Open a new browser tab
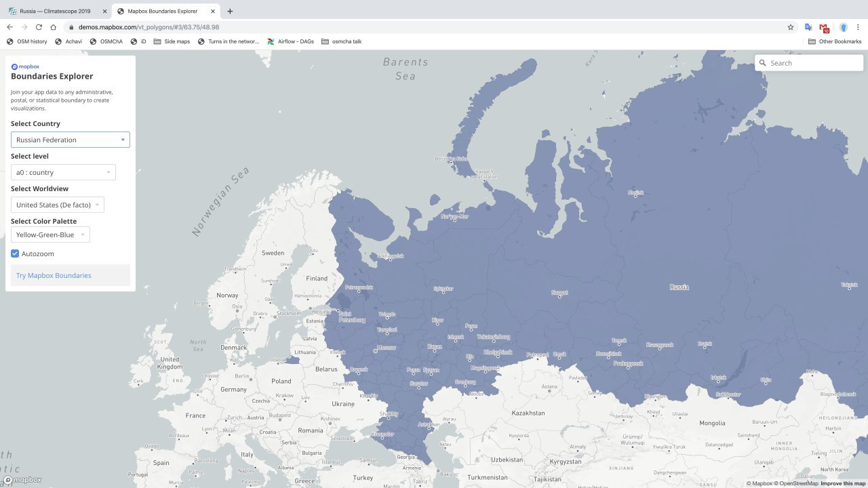This screenshot has width=868, height=488. pos(230,11)
